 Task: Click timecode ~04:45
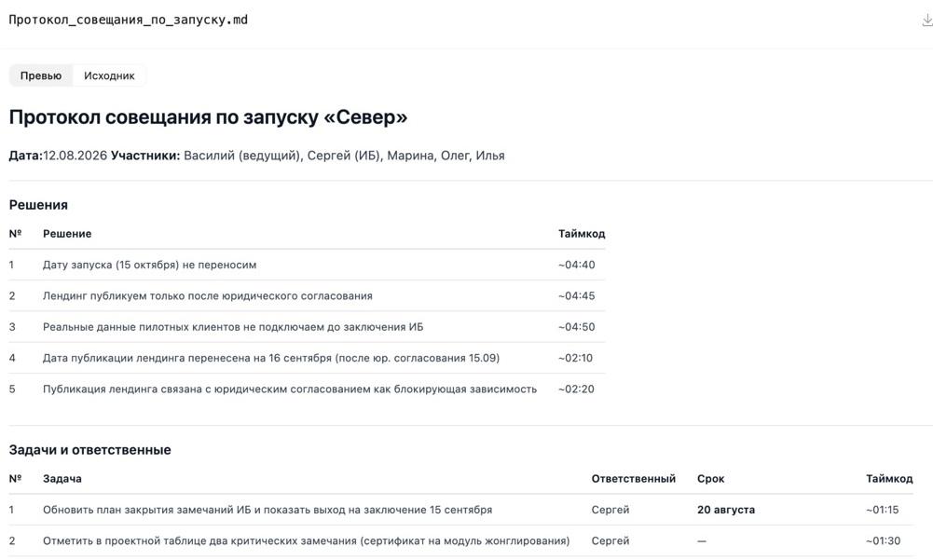tap(577, 295)
